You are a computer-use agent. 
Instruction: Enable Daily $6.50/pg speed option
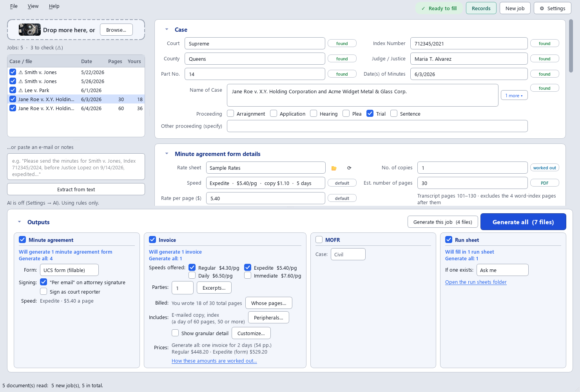click(x=192, y=276)
